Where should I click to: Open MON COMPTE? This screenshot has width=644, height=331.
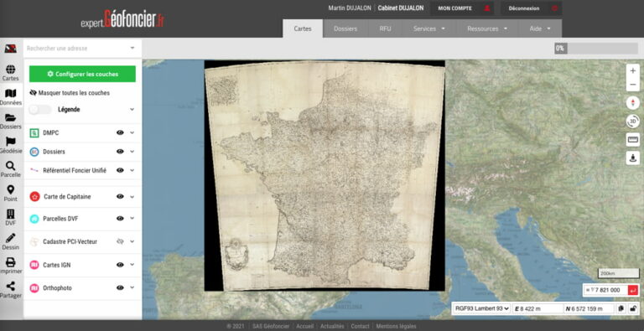[463, 8]
